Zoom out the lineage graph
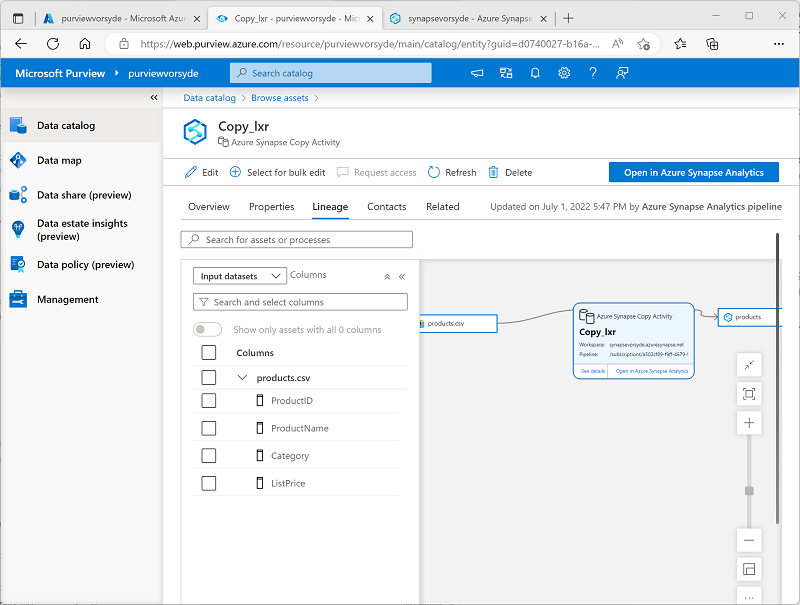Viewport: 800px width, 605px height. [749, 540]
